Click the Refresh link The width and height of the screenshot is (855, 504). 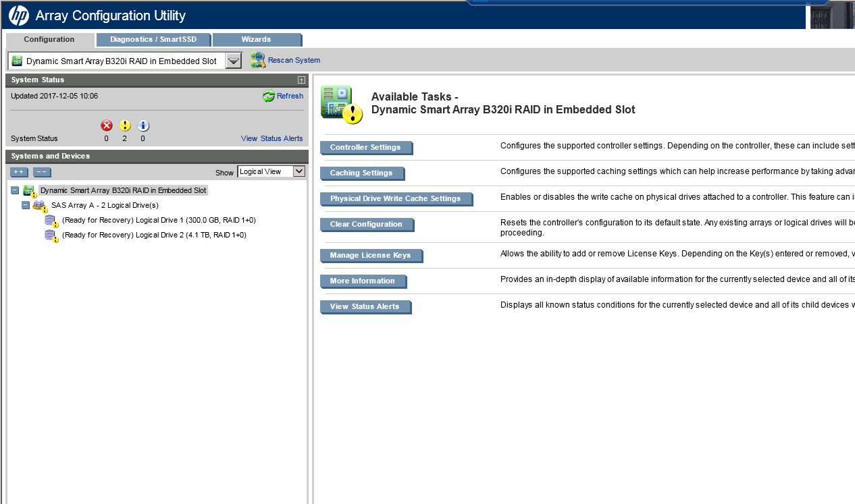click(x=290, y=96)
